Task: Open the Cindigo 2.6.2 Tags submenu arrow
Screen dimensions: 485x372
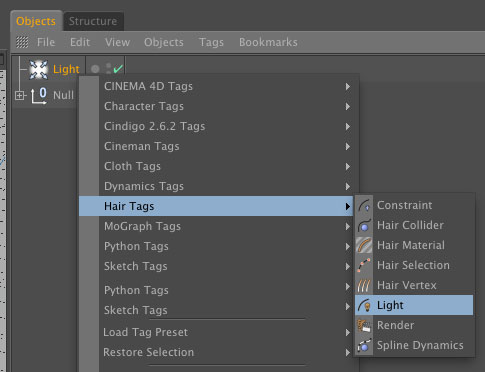Action: [348, 127]
